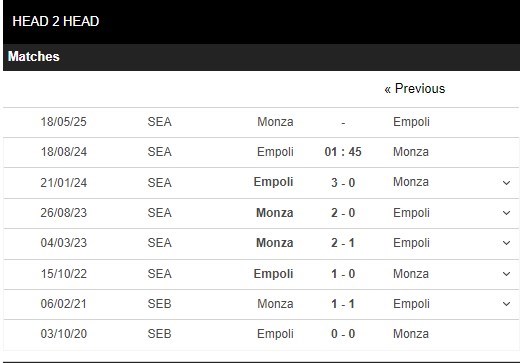Image resolution: width=522 pixels, height=363 pixels.
Task: Open the 0 - 0 score on 03/10/20
Action: coord(343,334)
